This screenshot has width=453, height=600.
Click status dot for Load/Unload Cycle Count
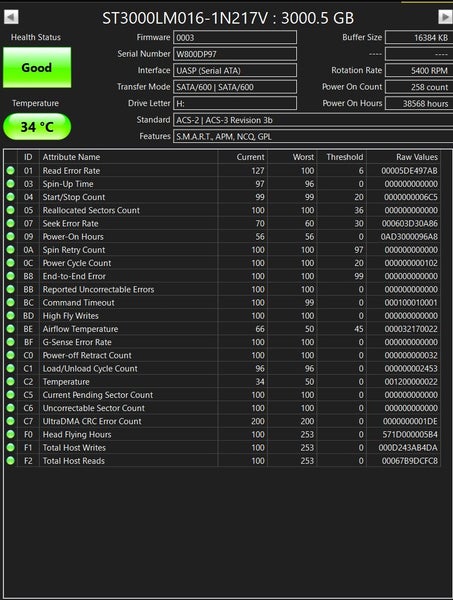11,368
